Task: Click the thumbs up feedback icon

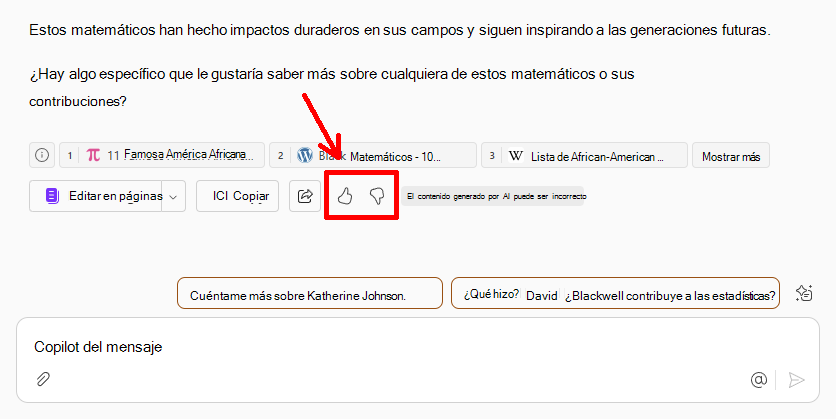Action: (345, 196)
